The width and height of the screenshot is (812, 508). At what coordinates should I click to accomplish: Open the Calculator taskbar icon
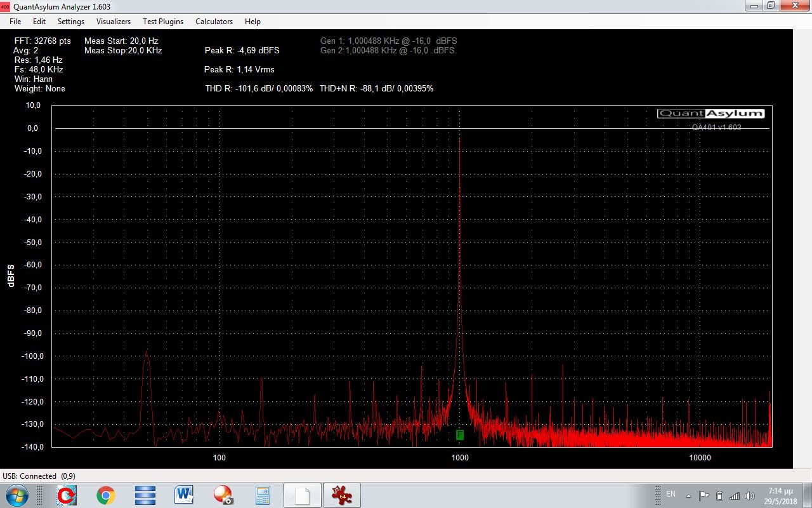(x=263, y=495)
